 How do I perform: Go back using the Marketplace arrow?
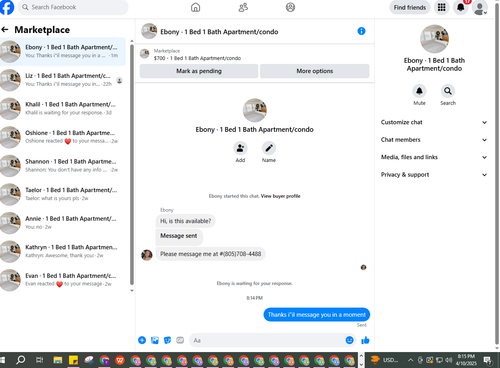[5, 30]
